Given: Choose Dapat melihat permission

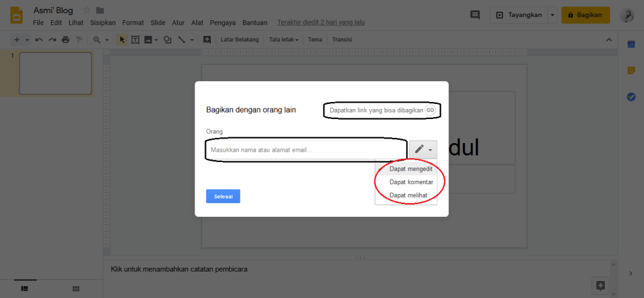Looking at the screenshot, I should click(409, 195).
